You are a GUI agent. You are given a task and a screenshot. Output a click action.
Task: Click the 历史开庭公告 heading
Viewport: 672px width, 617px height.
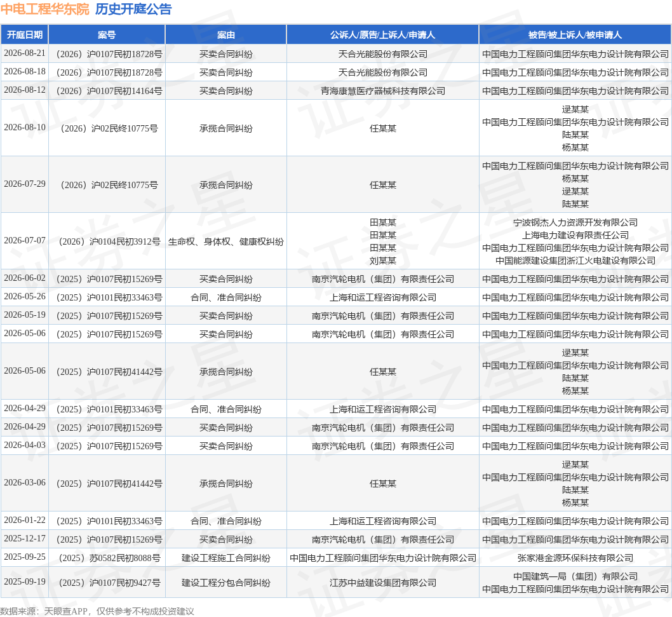(133, 9)
